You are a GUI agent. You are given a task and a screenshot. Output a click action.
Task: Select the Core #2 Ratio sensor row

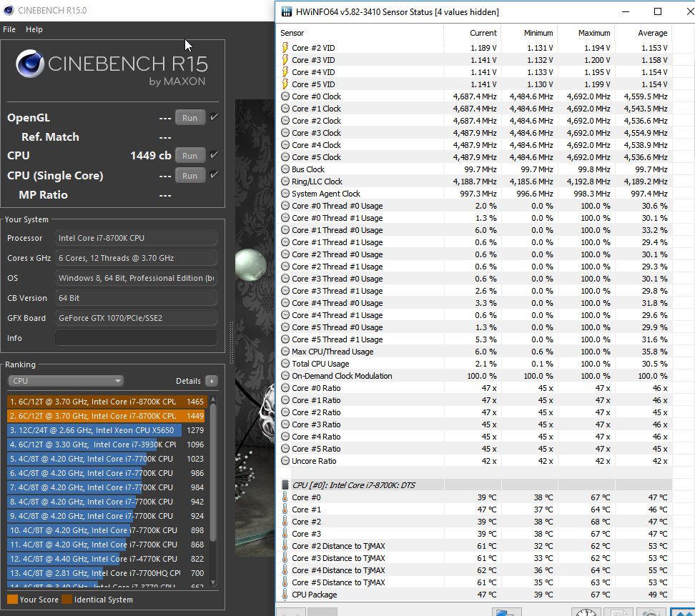[x=474, y=412]
